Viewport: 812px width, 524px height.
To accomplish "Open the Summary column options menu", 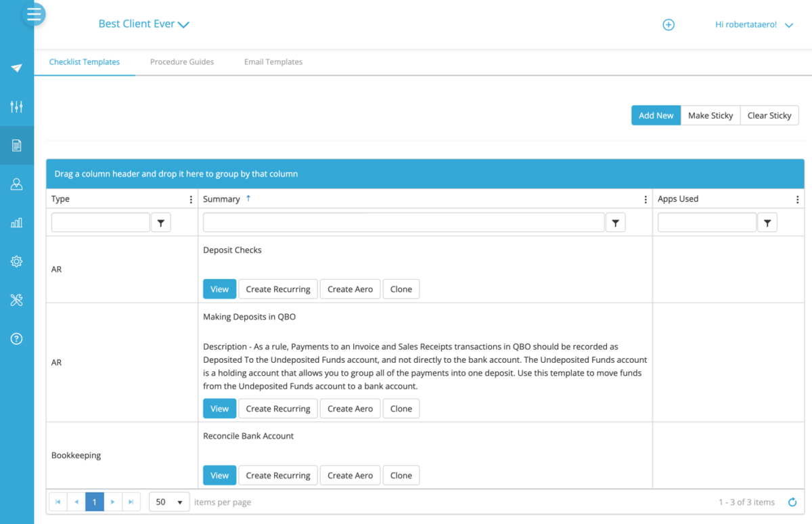I will tap(645, 198).
